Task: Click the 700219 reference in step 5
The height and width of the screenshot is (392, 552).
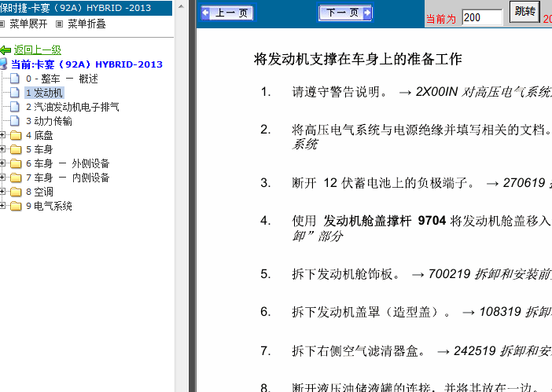Action: click(449, 274)
